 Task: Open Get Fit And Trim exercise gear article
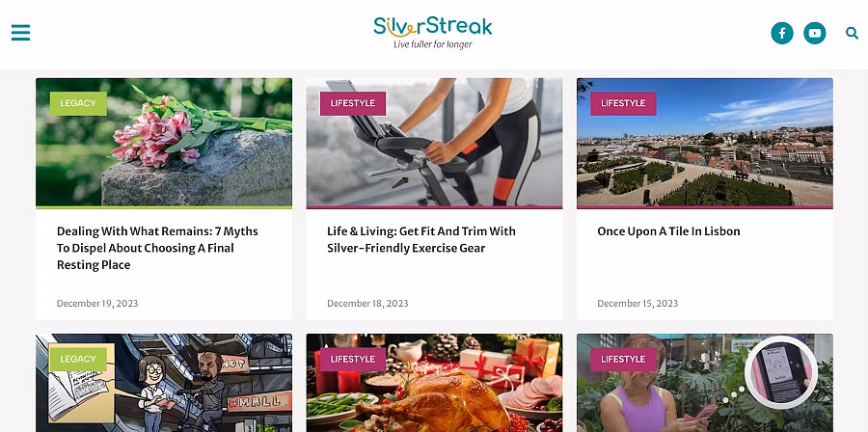point(421,239)
